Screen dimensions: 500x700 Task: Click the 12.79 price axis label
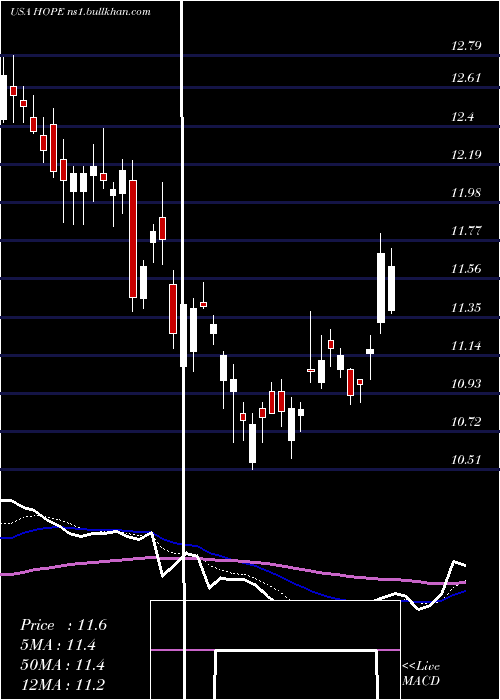point(467,46)
